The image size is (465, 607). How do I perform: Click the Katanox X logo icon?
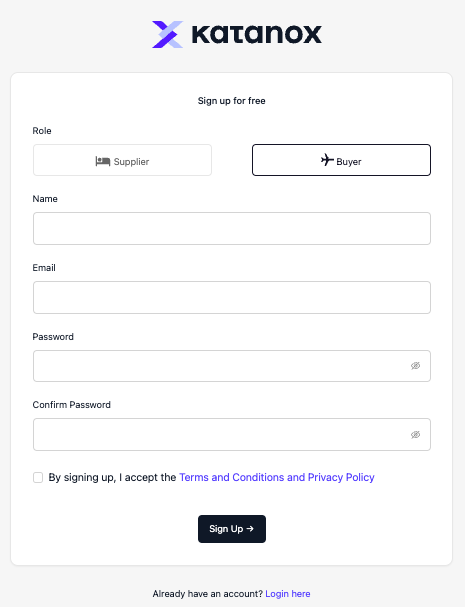point(167,34)
